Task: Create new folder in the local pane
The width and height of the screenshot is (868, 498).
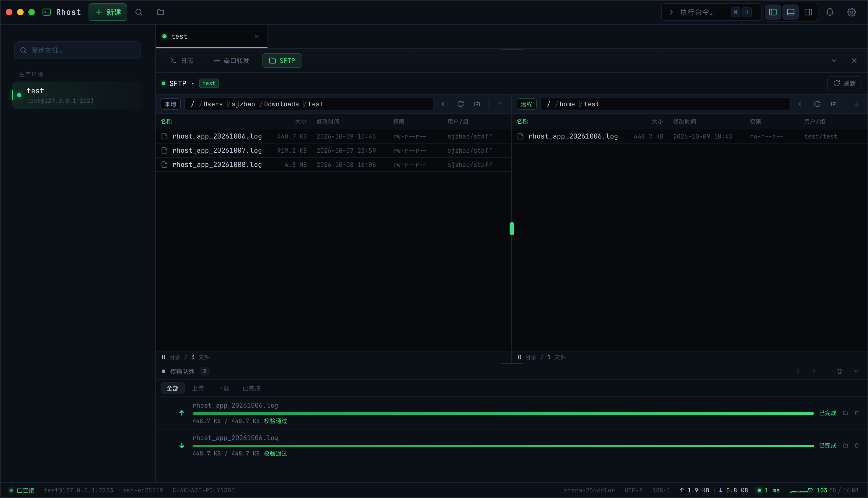Action: 477,104
